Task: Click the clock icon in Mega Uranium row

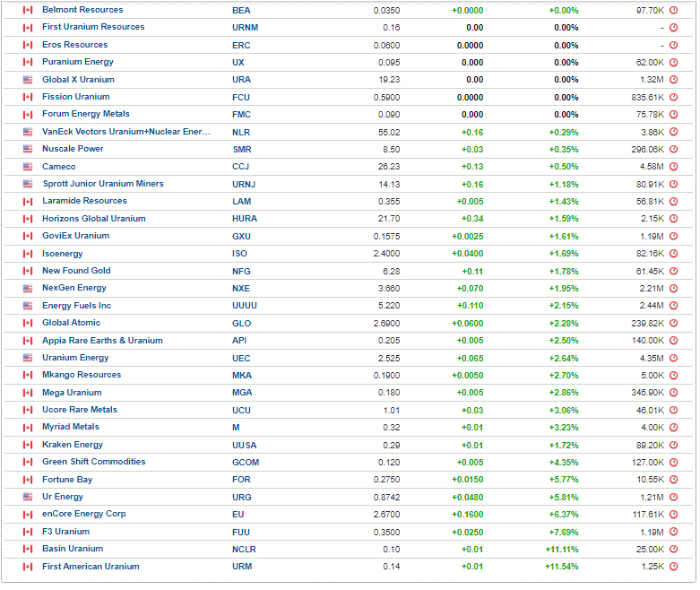Action: click(674, 393)
